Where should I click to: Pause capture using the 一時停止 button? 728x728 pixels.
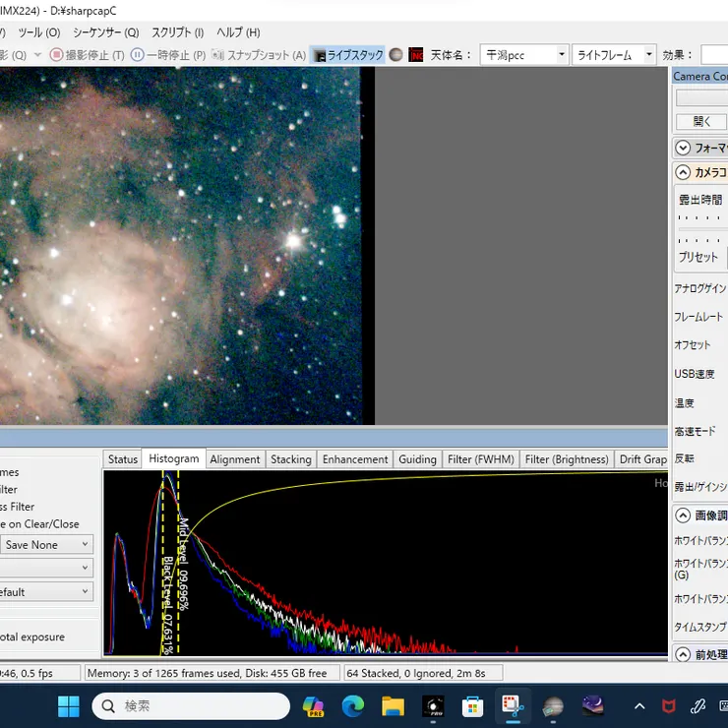(168, 55)
